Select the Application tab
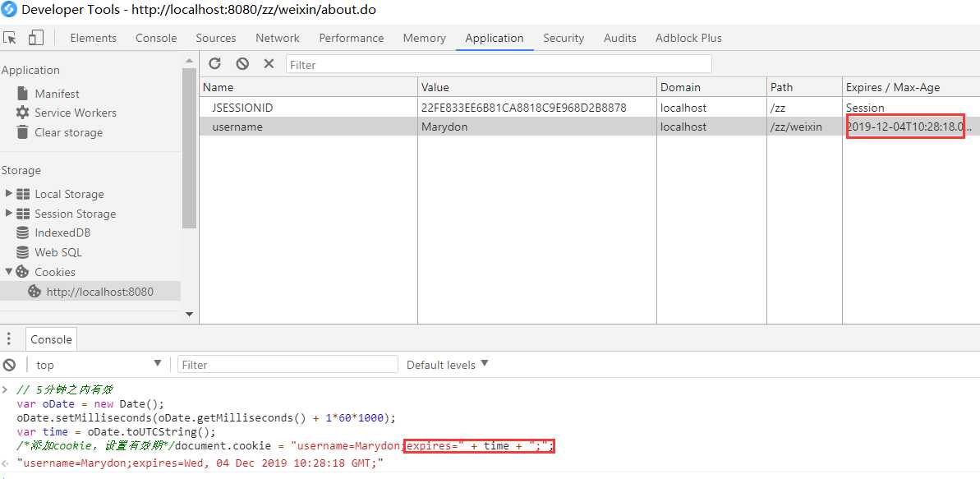 point(495,38)
